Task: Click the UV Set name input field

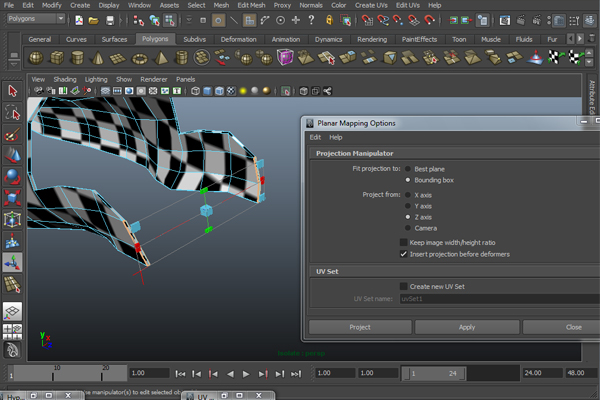Action: 500,299
